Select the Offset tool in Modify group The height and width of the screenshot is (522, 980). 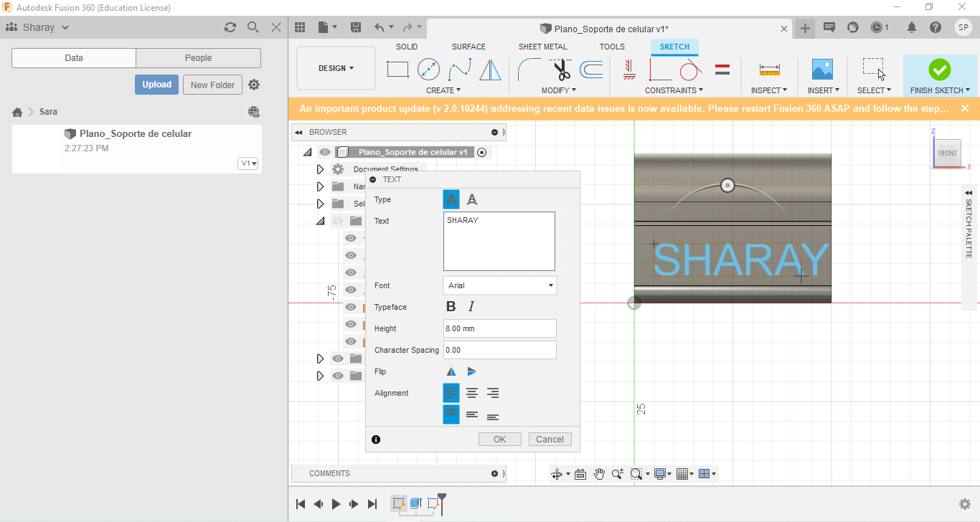point(591,70)
